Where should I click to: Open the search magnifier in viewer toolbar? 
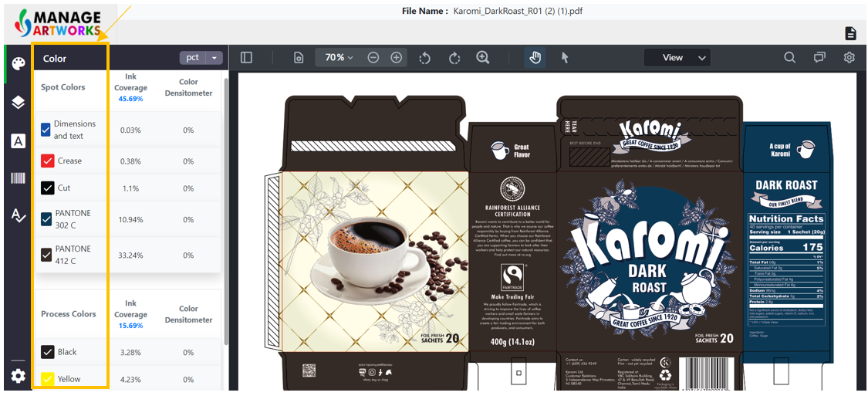point(790,58)
